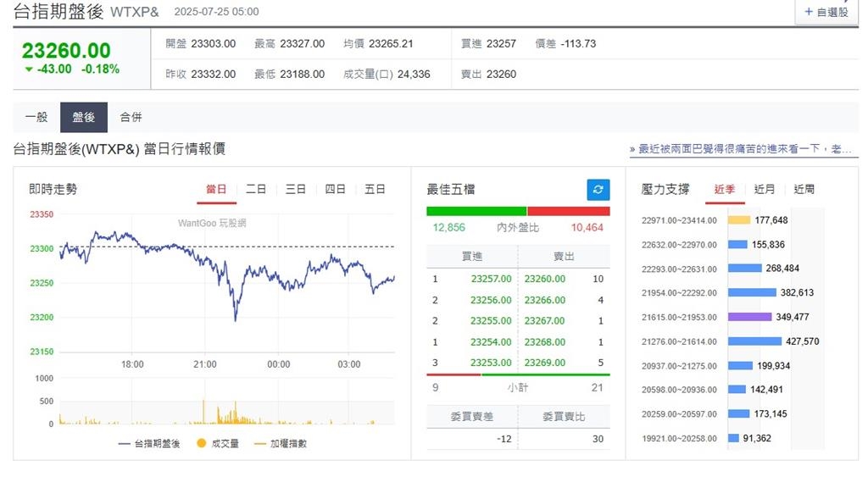
Task: Select the 近周 pressure support tab
Action: click(x=804, y=190)
